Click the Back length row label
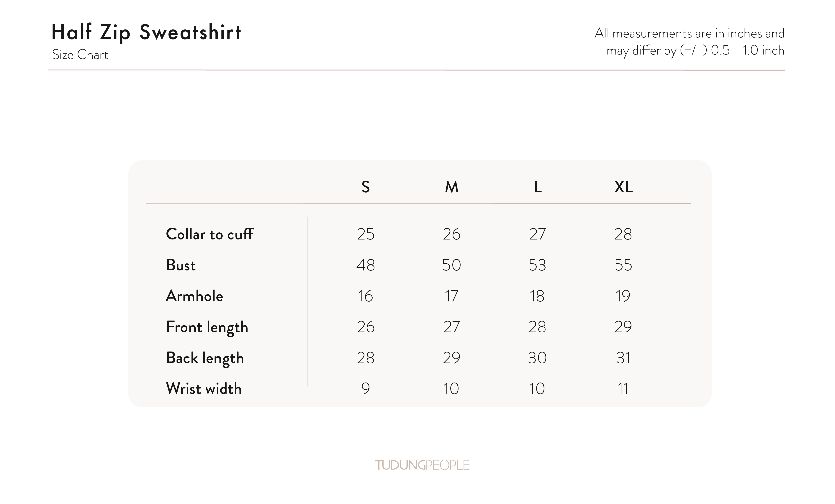 [x=205, y=358]
